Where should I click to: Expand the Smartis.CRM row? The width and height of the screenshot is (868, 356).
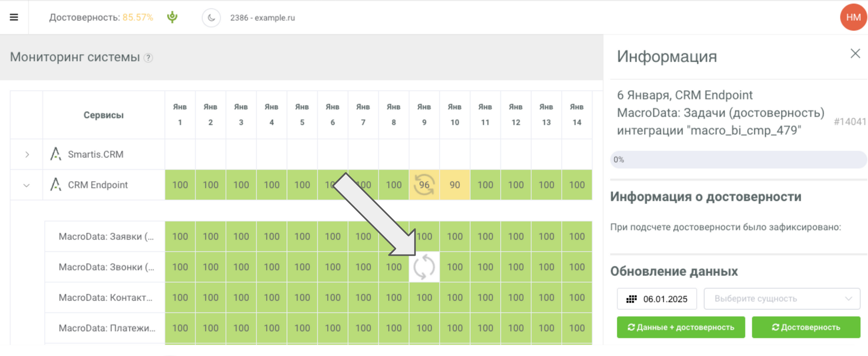click(x=27, y=155)
